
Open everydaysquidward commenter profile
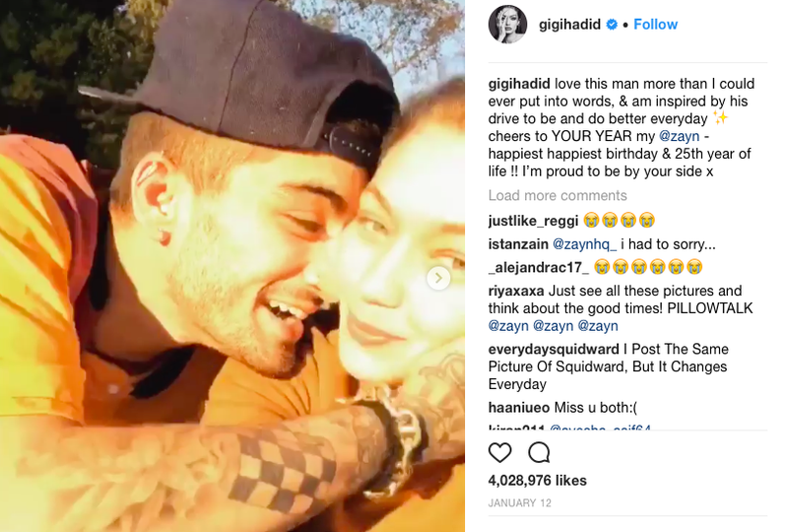[x=554, y=350]
